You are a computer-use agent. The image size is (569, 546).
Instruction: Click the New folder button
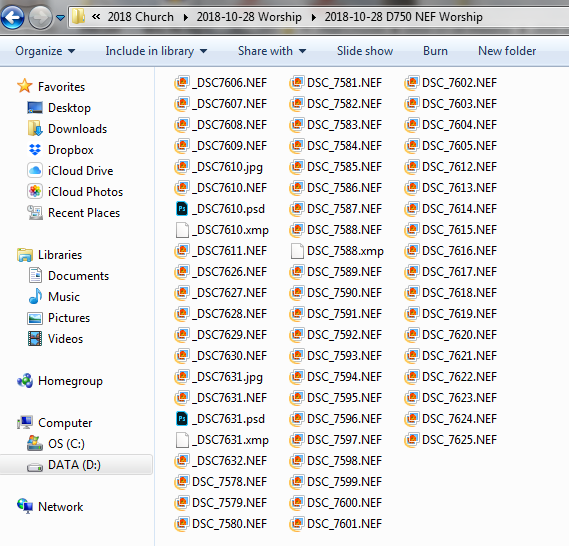click(507, 51)
